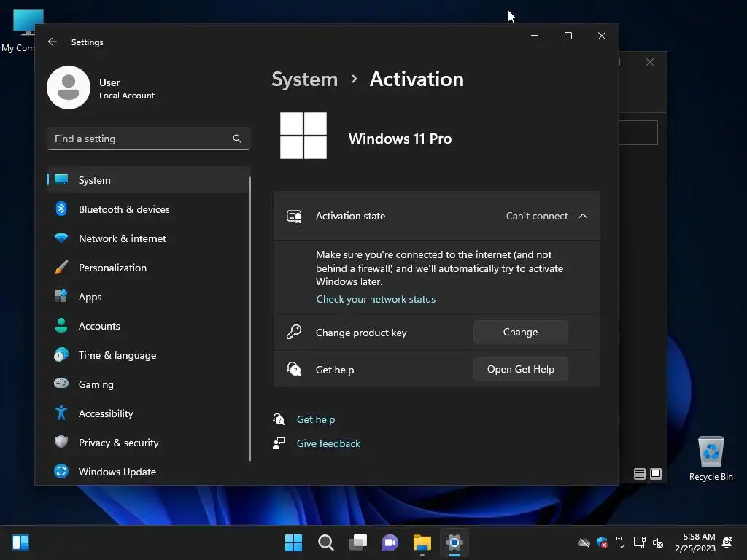
Task: Click the Personalization paintbrush icon
Action: (61, 267)
